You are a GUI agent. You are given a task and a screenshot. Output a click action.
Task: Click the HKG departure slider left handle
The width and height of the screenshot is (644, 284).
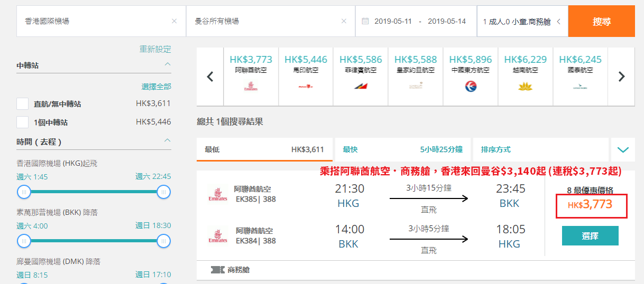click(x=24, y=192)
